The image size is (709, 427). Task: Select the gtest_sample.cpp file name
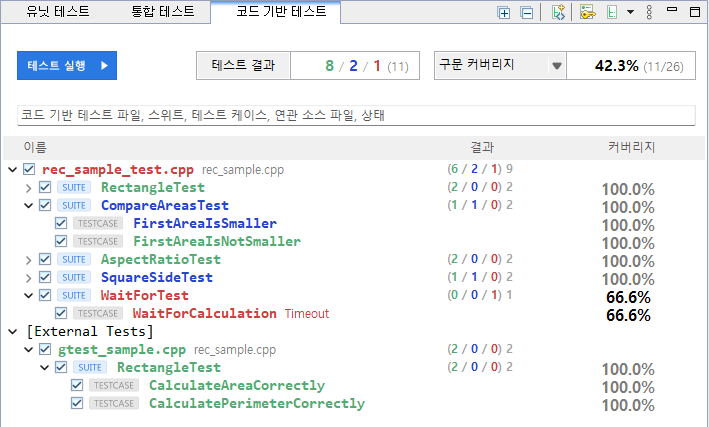pyautogui.click(x=122, y=350)
